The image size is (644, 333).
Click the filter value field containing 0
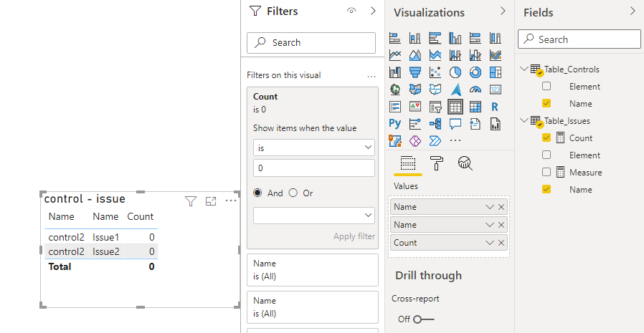(x=314, y=168)
